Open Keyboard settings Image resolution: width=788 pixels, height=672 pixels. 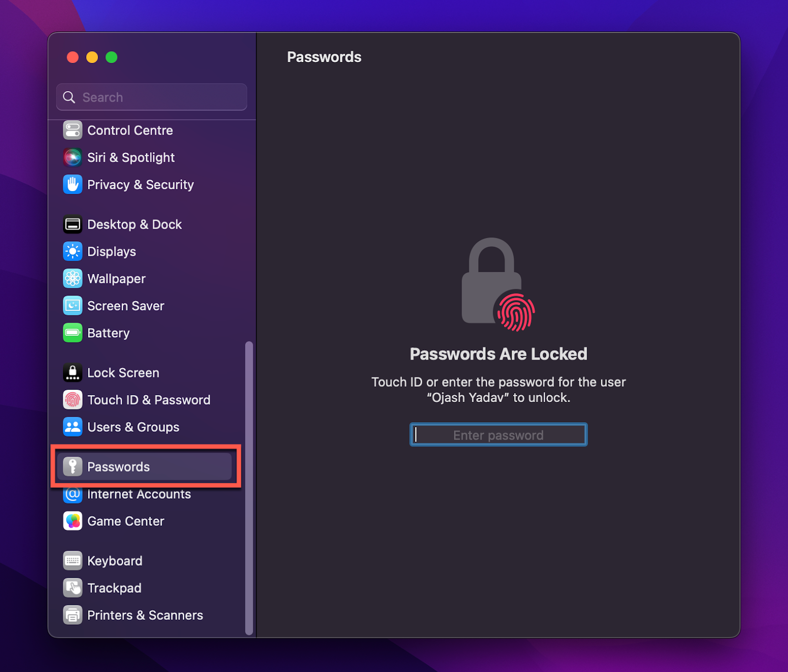[x=144, y=561]
